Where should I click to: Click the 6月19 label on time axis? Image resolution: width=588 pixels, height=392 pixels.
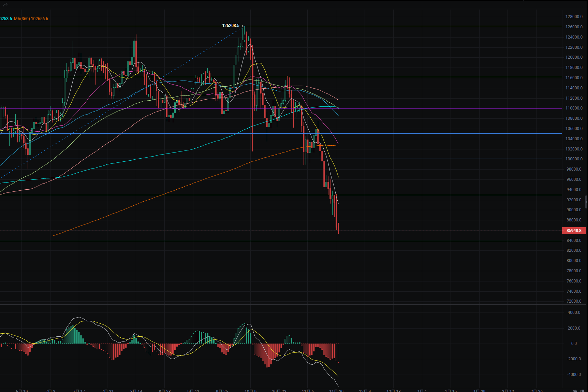click(21, 390)
